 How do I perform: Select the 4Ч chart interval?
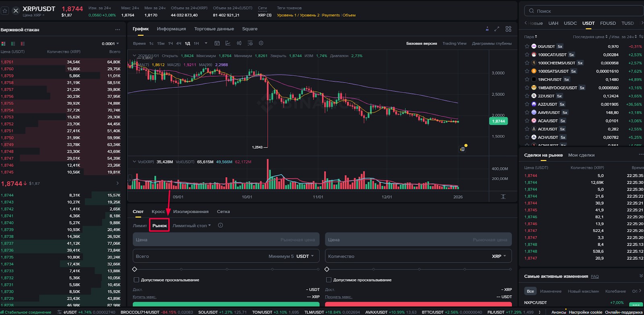pyautogui.click(x=179, y=44)
